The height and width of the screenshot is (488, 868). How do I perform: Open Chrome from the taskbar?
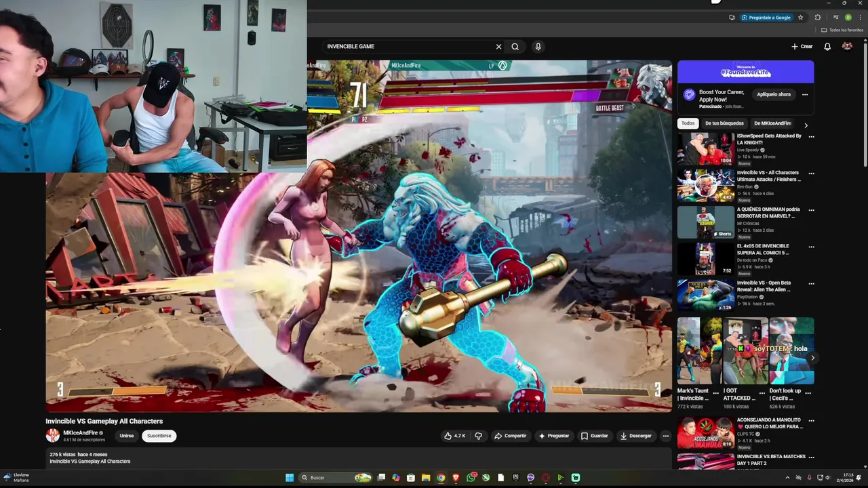tap(441, 478)
